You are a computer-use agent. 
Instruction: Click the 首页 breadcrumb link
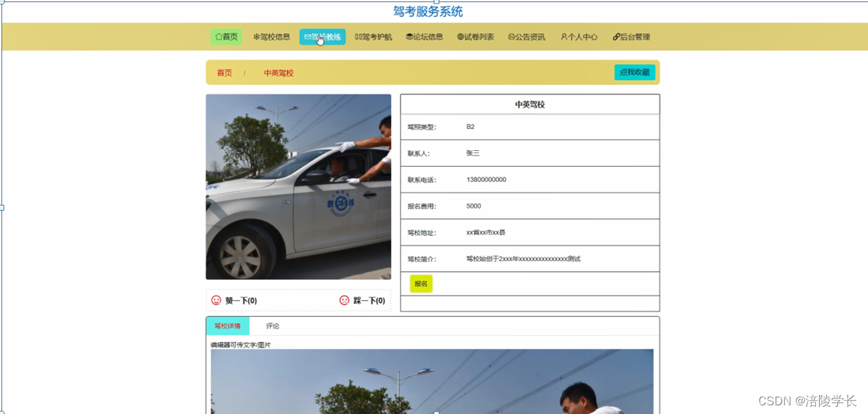click(x=224, y=73)
